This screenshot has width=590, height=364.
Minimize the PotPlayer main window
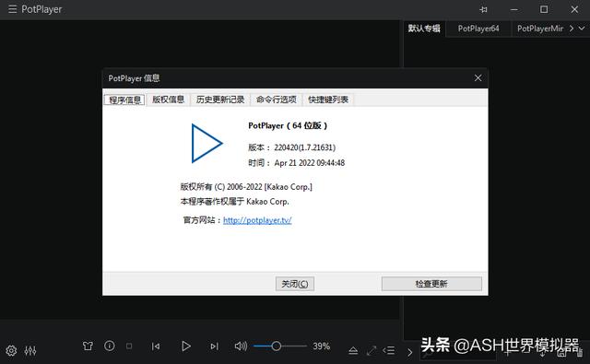pyautogui.click(x=514, y=9)
